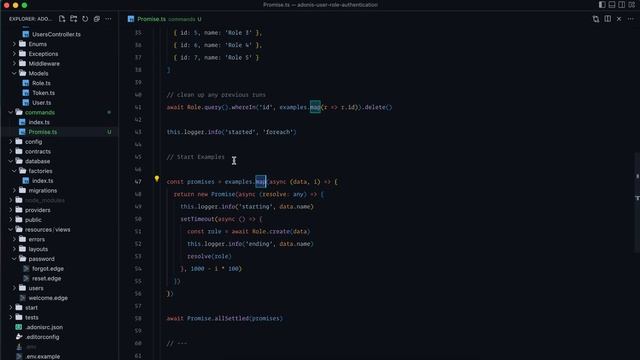Open customize layout icon
The height and width of the screenshot is (360, 640).
(x=631, y=5)
